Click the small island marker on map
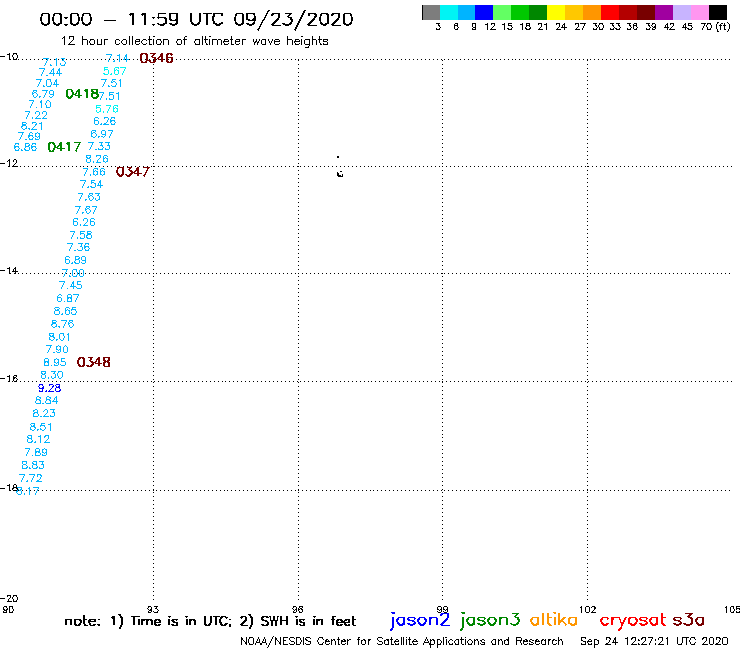740x650 pixels. [x=339, y=174]
